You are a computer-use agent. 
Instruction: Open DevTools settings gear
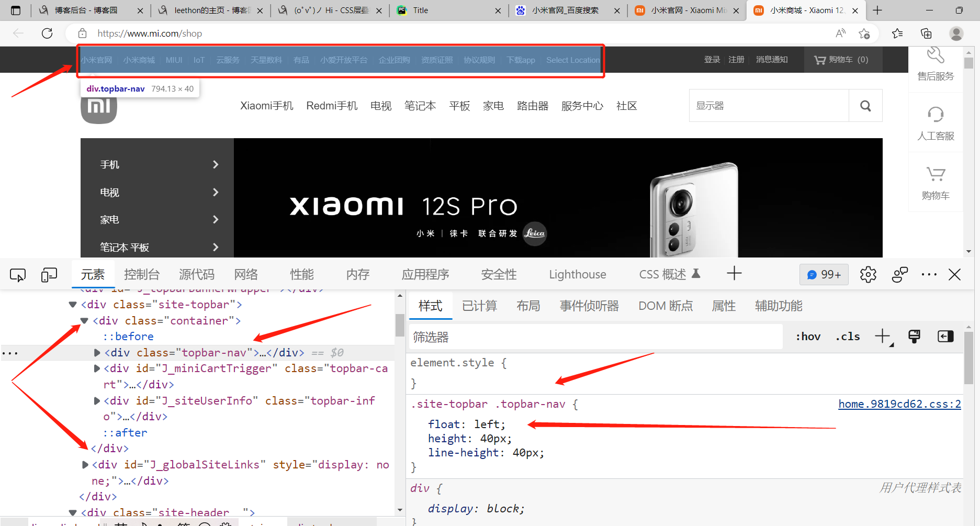[868, 275]
